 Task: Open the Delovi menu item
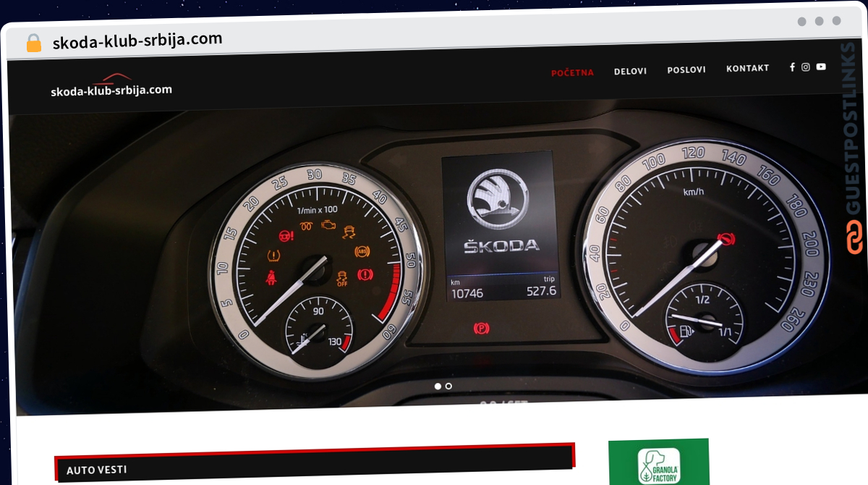[x=630, y=71]
